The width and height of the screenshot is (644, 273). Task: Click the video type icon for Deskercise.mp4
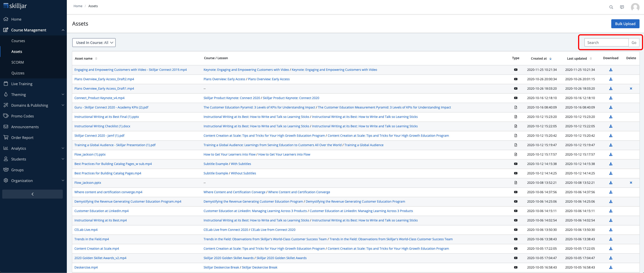pyautogui.click(x=516, y=267)
